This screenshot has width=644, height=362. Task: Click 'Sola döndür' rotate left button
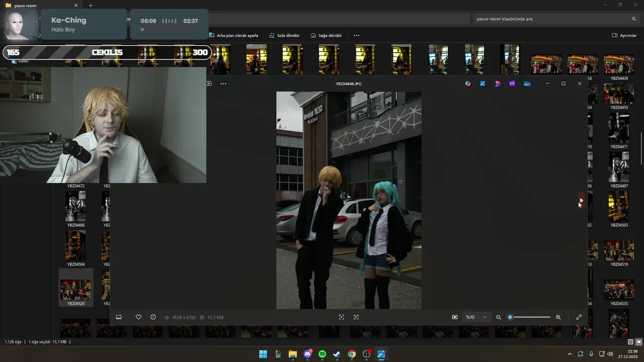[x=284, y=36]
